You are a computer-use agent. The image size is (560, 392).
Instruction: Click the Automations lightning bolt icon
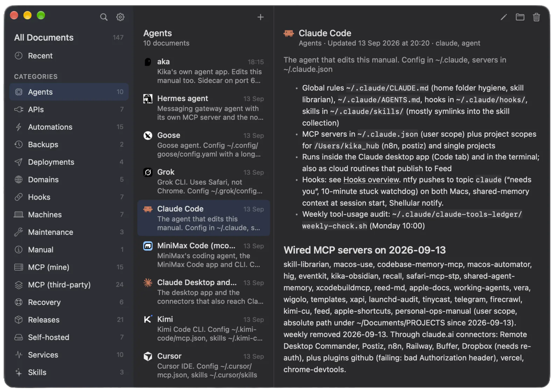click(19, 127)
